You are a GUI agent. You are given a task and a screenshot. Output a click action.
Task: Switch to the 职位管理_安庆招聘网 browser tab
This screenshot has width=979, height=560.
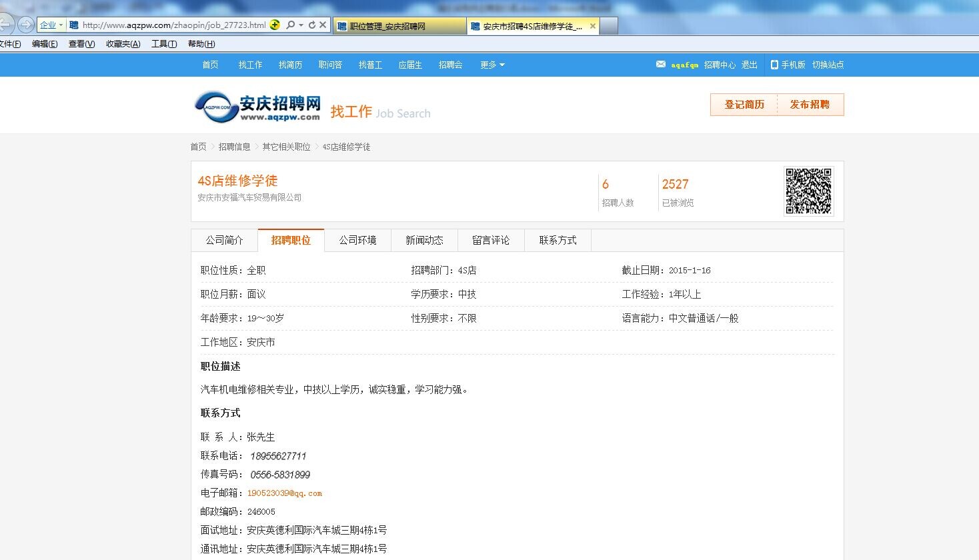[399, 27]
